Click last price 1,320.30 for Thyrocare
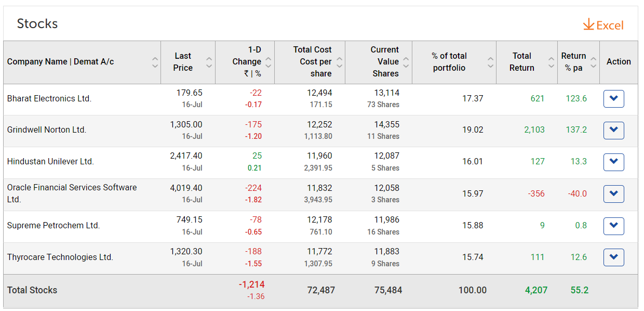Image resolution: width=644 pixels, height=311 pixels. 186,252
